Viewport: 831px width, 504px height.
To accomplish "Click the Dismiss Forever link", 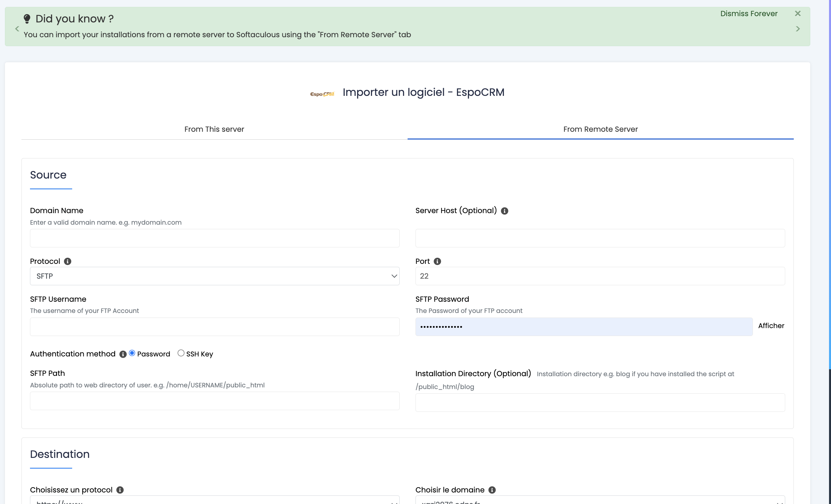I will [x=748, y=14].
